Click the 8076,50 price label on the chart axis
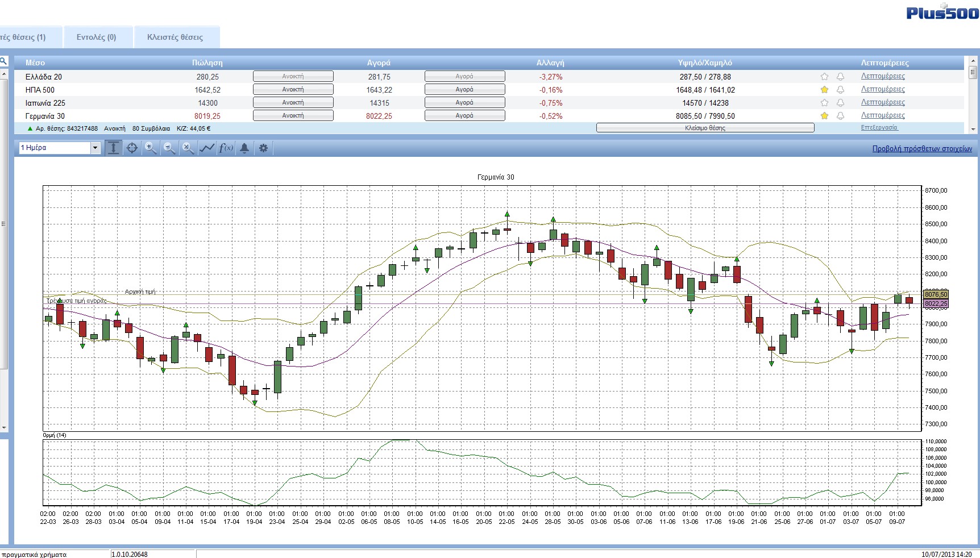The image size is (980, 558). tap(936, 294)
